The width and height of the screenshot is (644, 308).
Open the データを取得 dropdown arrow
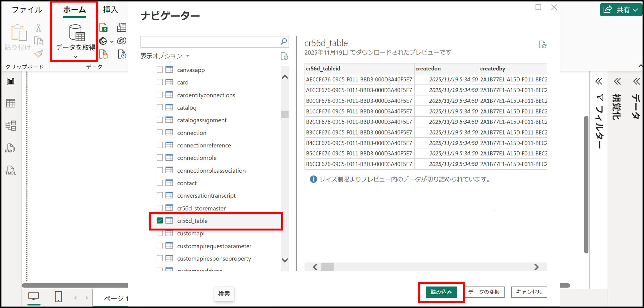[75, 57]
